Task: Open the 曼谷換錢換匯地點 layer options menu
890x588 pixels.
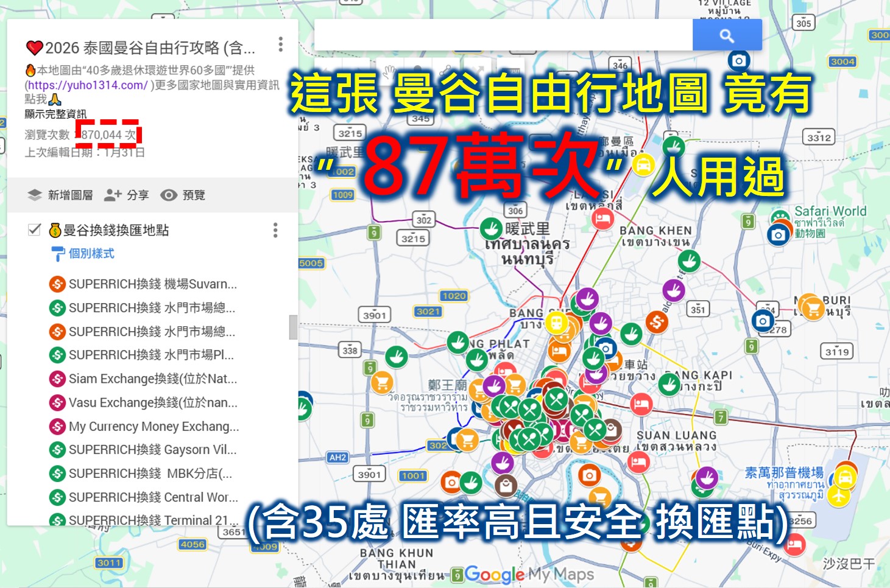Action: click(275, 230)
